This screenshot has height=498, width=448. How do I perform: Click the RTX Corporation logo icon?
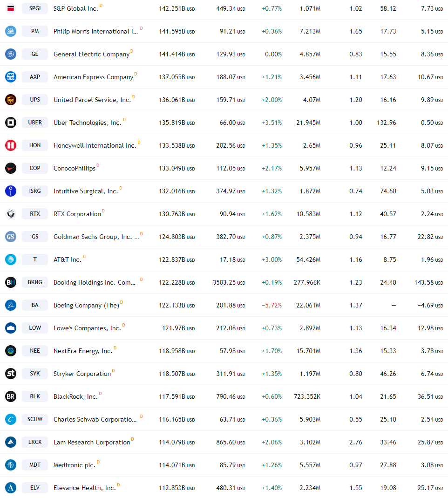11,214
